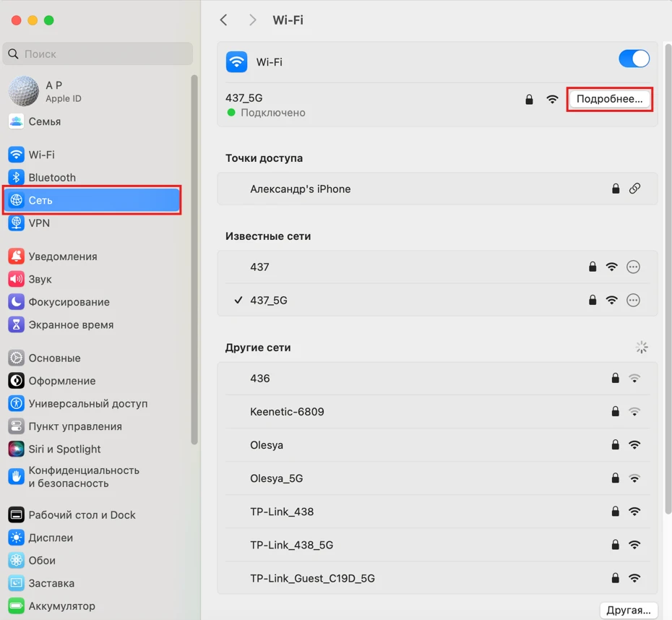Screen dimensions: 672x620
Task: Select Сеть in the sidebar
Action: click(92, 200)
